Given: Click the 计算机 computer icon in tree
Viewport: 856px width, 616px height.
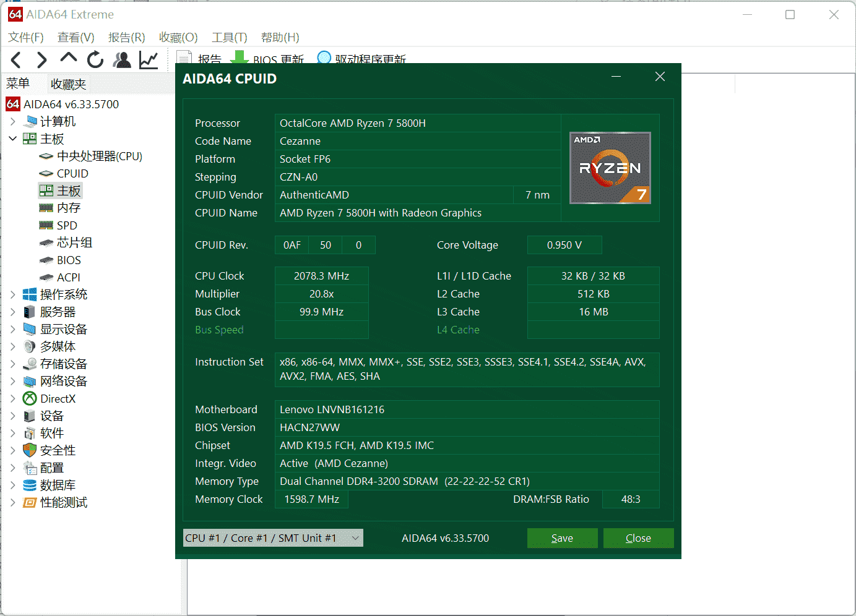Looking at the screenshot, I should pos(30,121).
